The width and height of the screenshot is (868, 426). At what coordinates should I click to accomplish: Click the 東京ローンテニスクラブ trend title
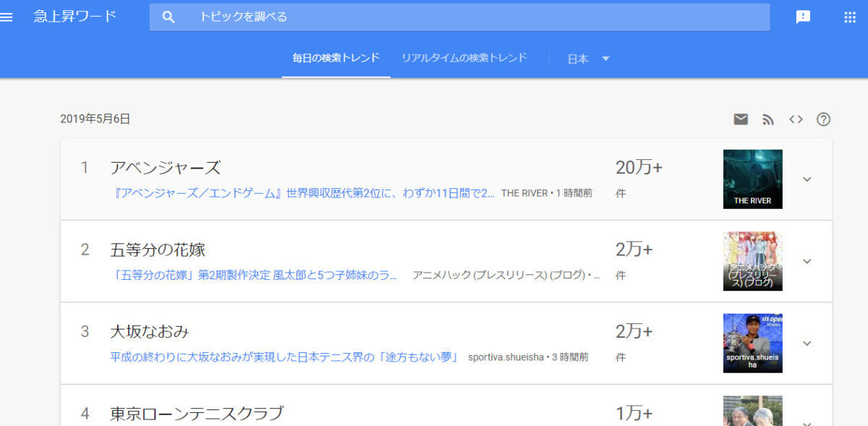click(x=197, y=414)
